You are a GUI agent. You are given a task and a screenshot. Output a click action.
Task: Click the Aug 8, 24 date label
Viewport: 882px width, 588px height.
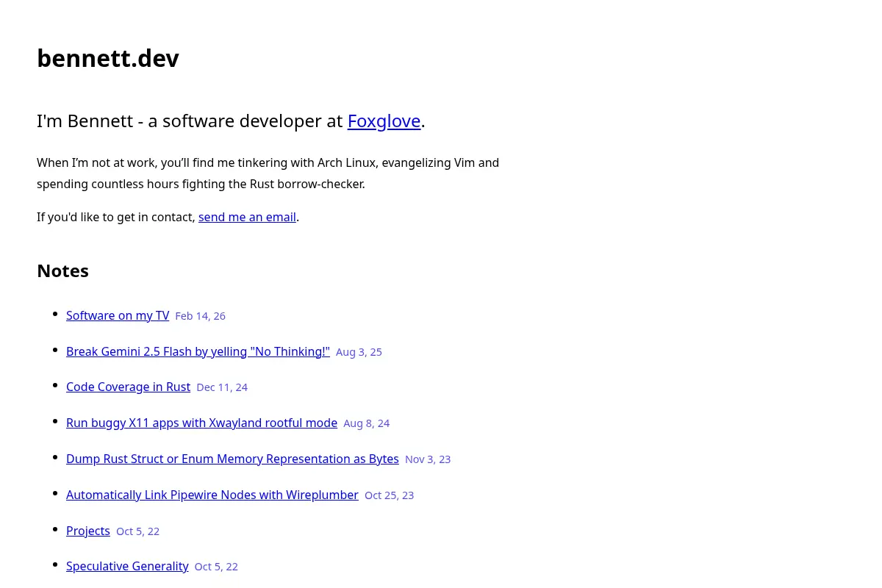pyautogui.click(x=366, y=423)
